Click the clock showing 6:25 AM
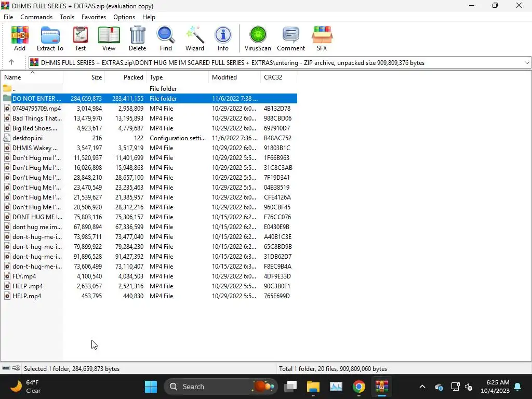 point(495,387)
